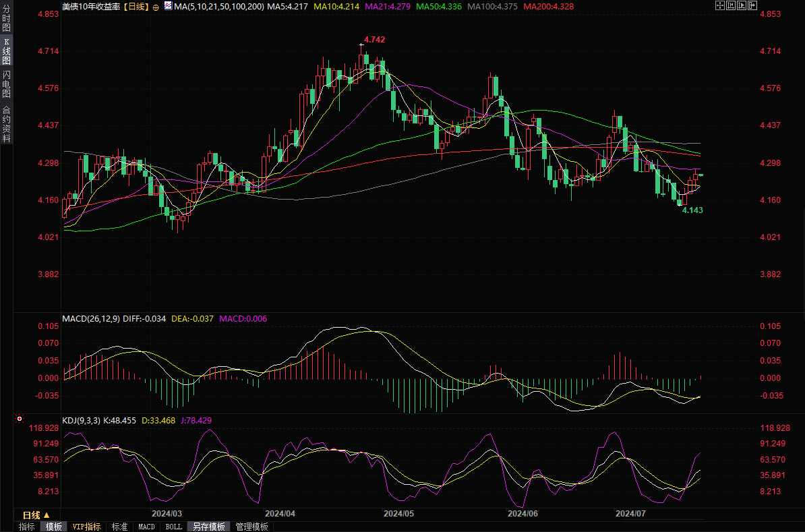Open the 日线 period selector

(36, 514)
